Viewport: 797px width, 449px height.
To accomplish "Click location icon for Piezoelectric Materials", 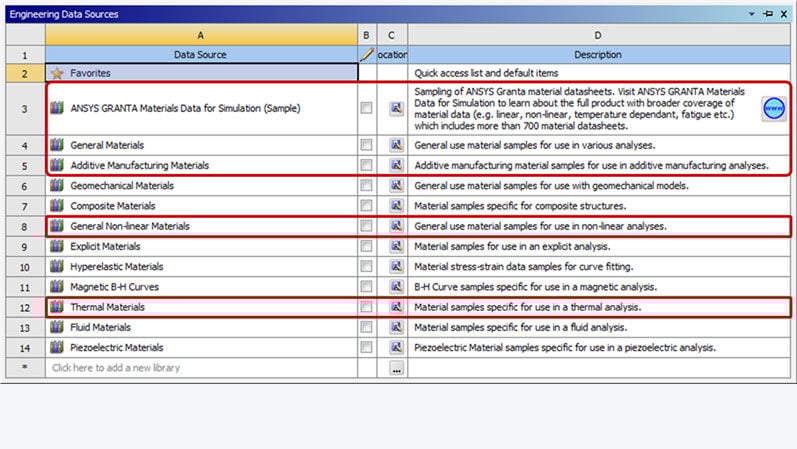I will (396, 348).
